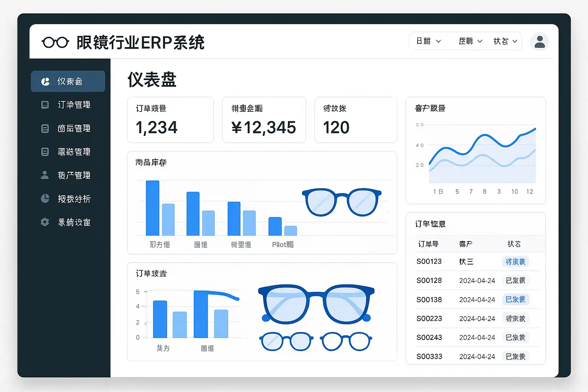This screenshot has width=588, height=392.
Task: Click the small glasses with tinted lenses
Action: [x=286, y=341]
